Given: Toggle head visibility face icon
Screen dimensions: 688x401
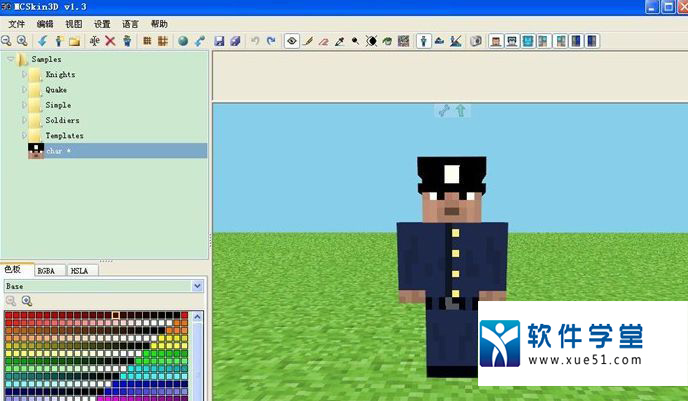Looking at the screenshot, I should tap(496, 41).
